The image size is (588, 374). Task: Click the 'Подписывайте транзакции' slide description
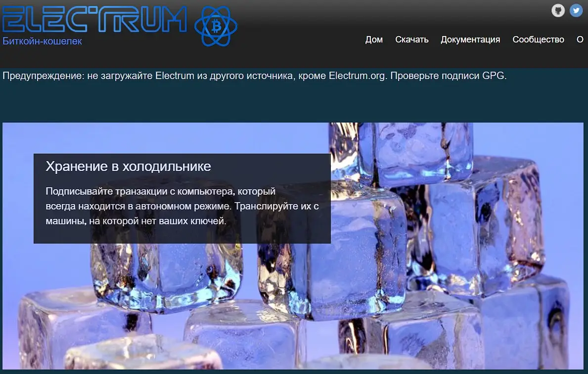pyautogui.click(x=182, y=206)
